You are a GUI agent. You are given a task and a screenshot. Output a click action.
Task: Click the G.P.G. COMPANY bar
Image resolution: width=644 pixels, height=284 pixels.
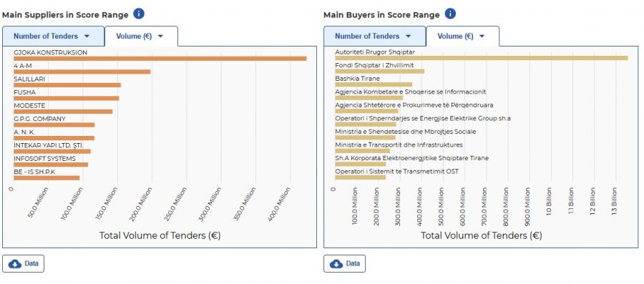point(54,124)
